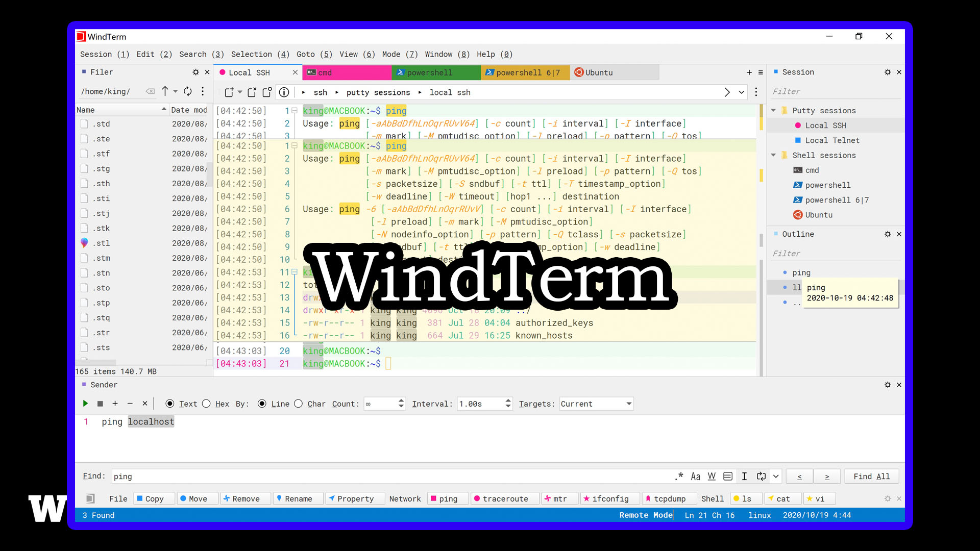
Task: Toggle wrap-around search icon in Find bar
Action: coord(761,476)
